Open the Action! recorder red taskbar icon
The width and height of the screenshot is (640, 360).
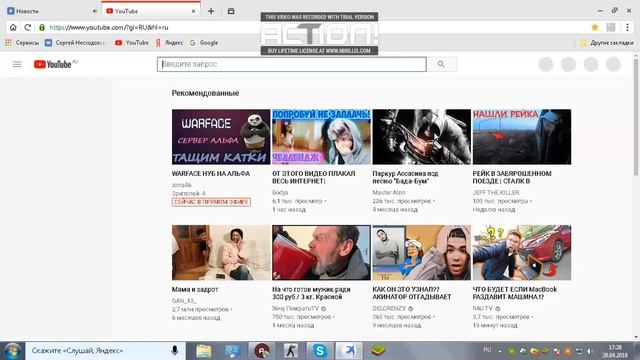coord(262,351)
